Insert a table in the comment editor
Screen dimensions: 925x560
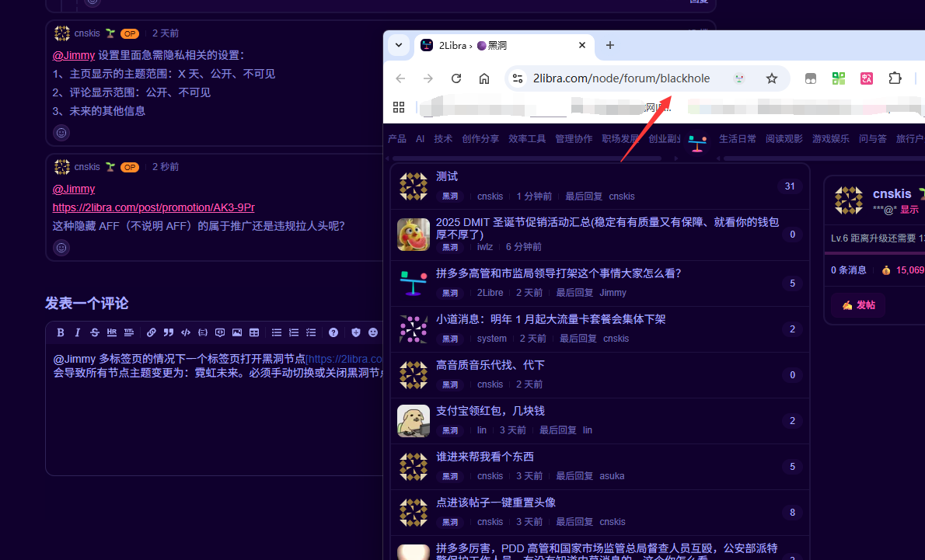(x=254, y=332)
